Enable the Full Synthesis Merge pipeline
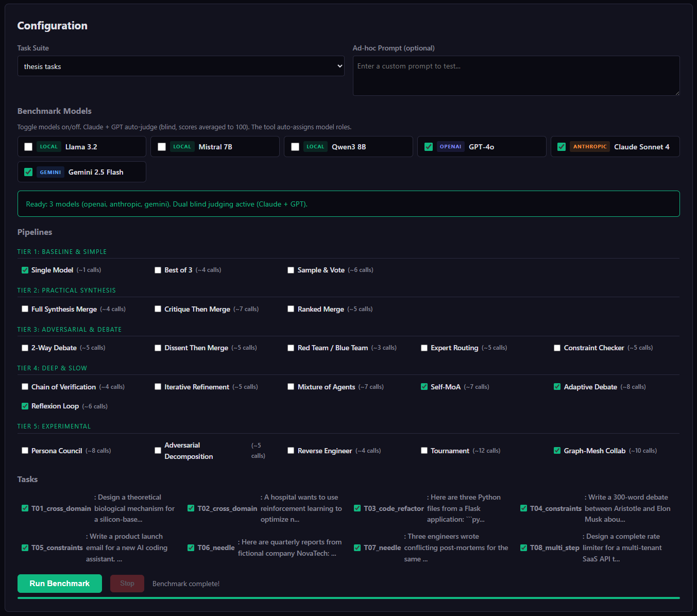Viewport: 697px width, 616px height. (x=25, y=309)
